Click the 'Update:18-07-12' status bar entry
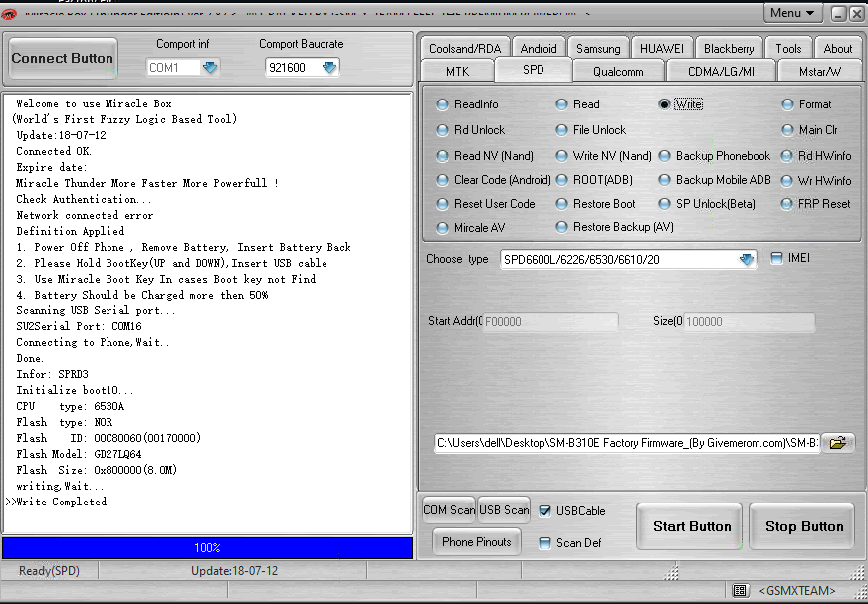 click(234, 571)
